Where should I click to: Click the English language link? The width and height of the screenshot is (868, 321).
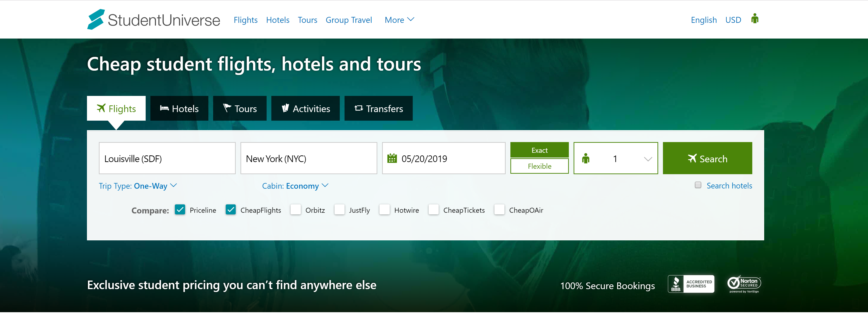coord(704,20)
